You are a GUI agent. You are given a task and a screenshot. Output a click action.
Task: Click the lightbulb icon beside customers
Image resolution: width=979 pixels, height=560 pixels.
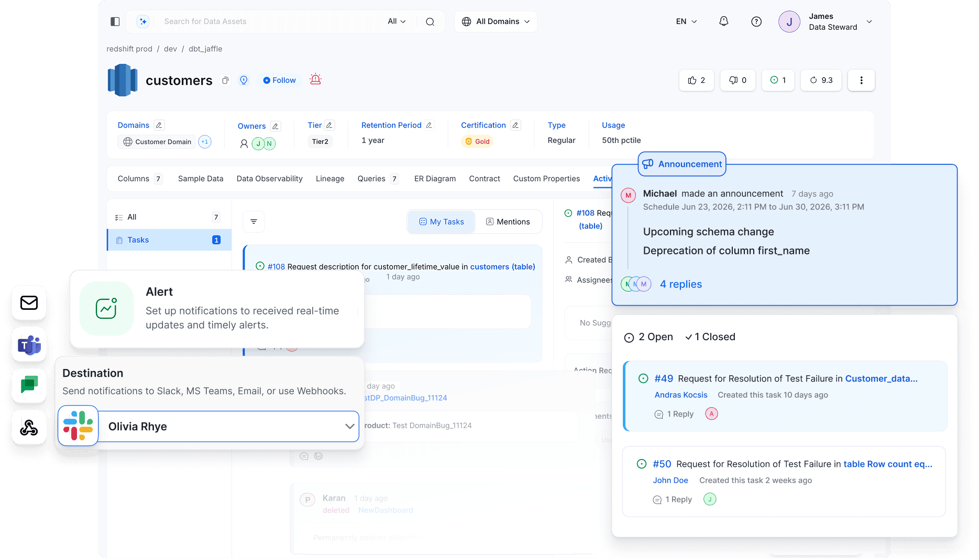[x=244, y=80]
